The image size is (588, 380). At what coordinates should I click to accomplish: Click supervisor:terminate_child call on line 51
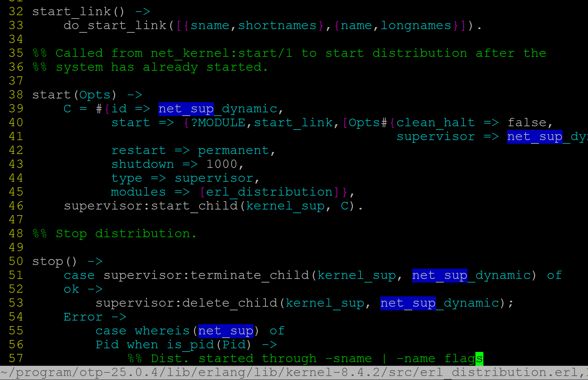point(206,275)
